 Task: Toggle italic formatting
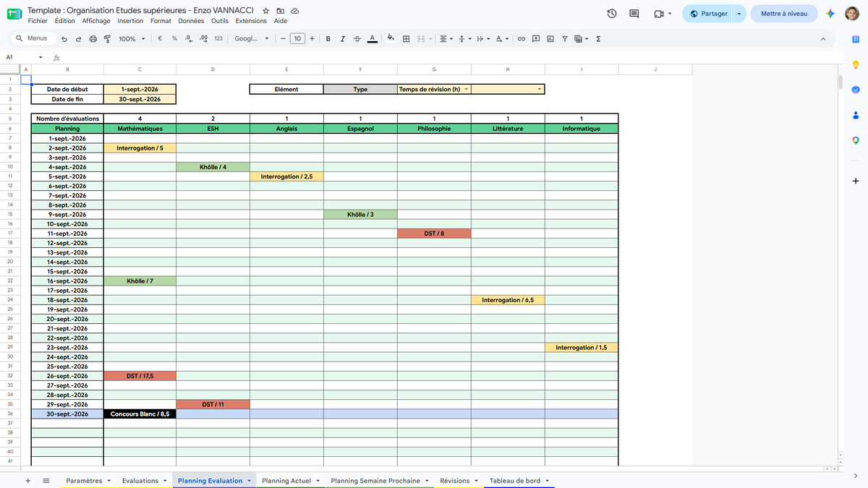click(343, 39)
